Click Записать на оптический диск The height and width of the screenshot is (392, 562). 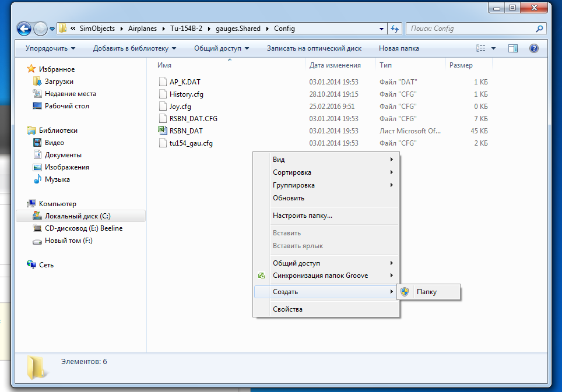pyautogui.click(x=314, y=48)
